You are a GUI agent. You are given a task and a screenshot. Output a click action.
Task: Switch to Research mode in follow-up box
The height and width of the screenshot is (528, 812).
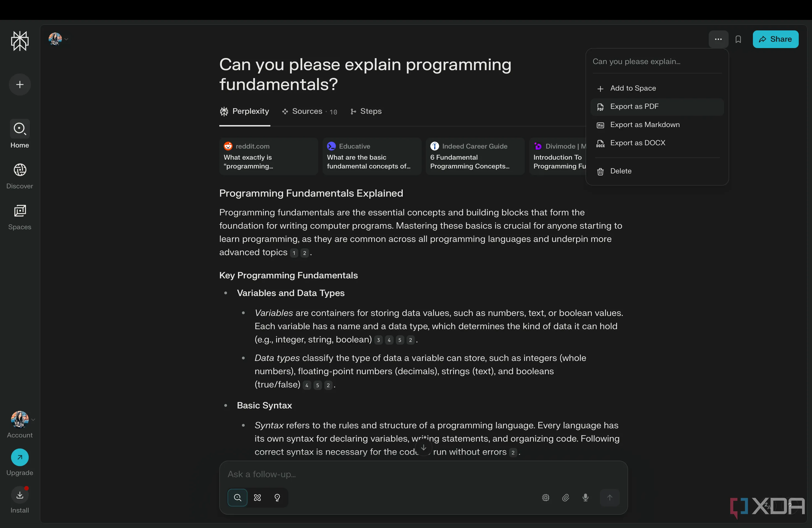pos(258,498)
